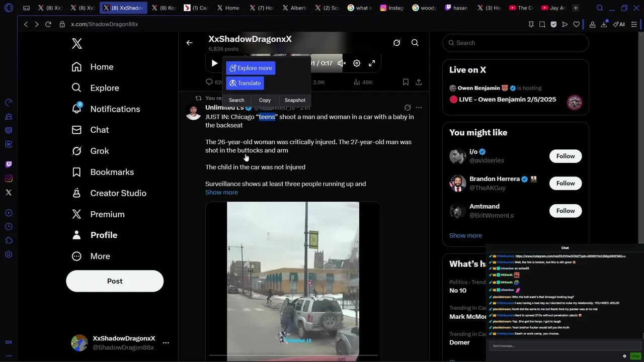The height and width of the screenshot is (362, 644).
Task: Open the Home item in X sidebar
Action: 93,67
